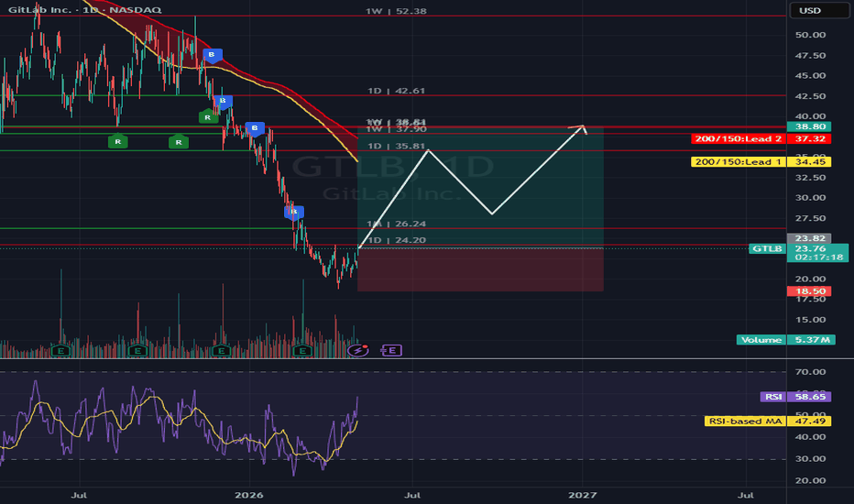Open the green earnings E marker after 2026
Viewport: 854px width, 504px height.
(302, 351)
